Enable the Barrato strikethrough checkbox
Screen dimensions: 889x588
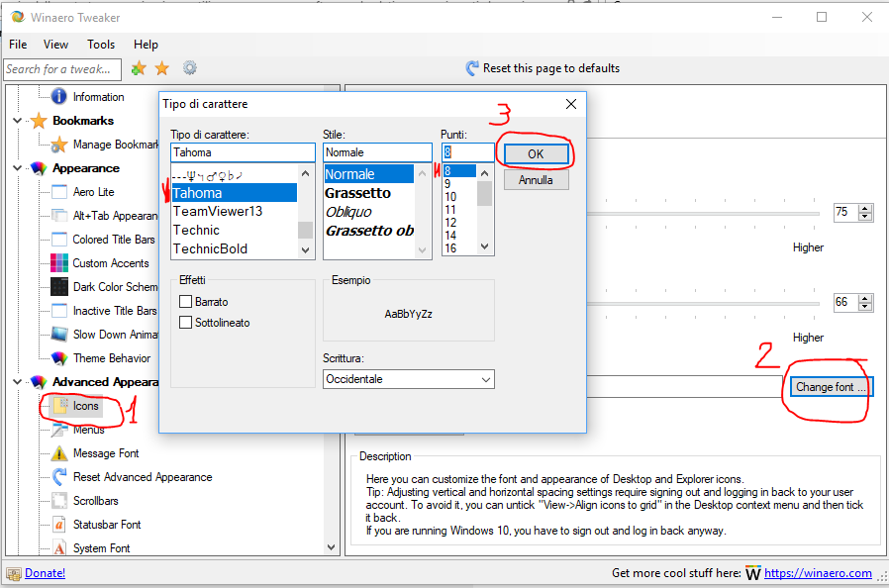(185, 302)
